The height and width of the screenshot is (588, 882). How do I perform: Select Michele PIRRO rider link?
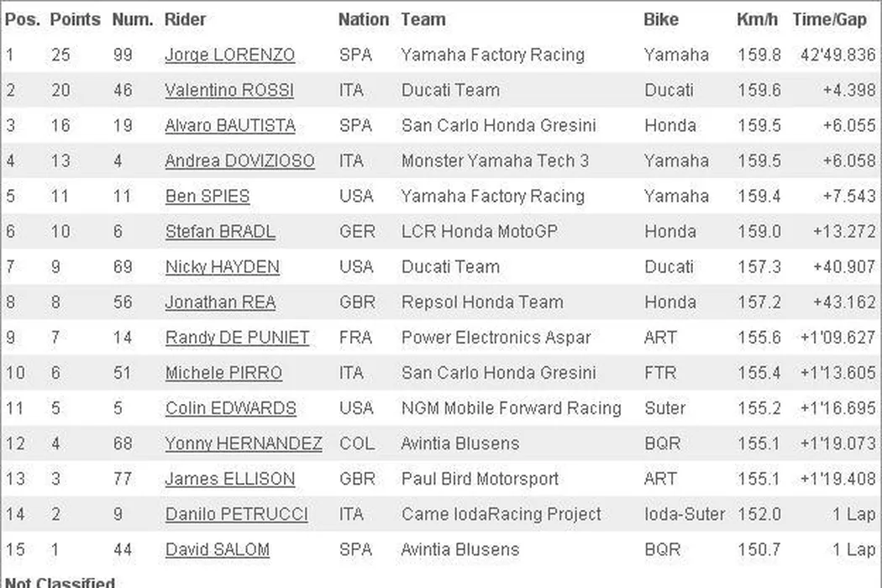coord(223,373)
